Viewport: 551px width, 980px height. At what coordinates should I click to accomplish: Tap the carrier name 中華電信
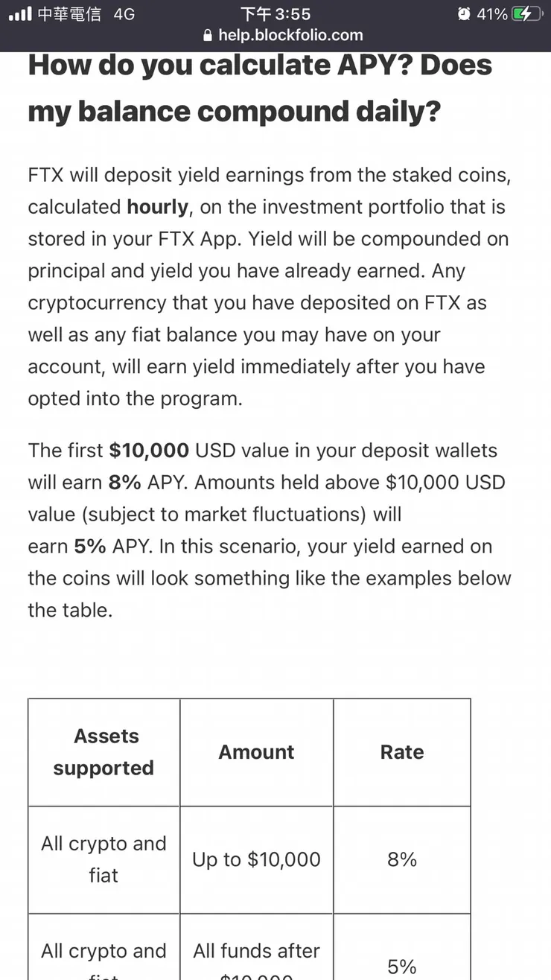tap(69, 14)
